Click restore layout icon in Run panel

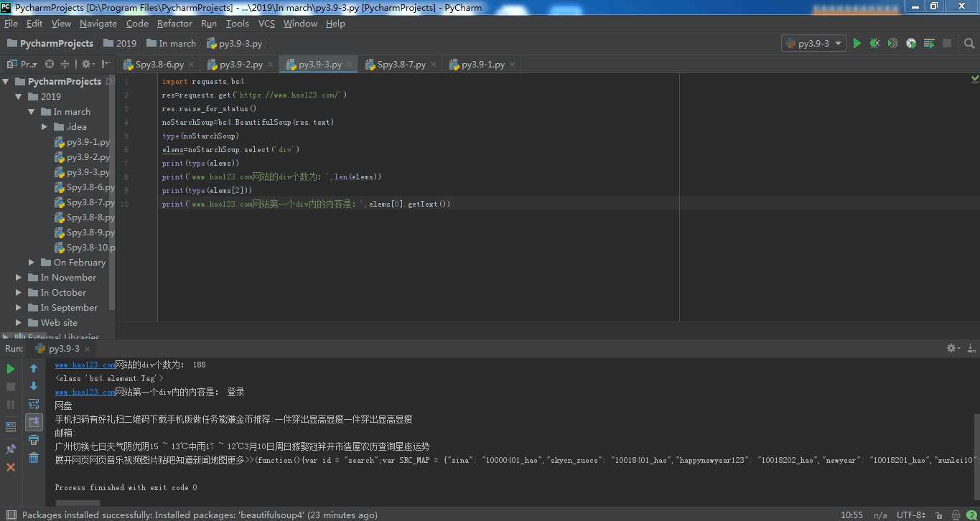[11, 426]
